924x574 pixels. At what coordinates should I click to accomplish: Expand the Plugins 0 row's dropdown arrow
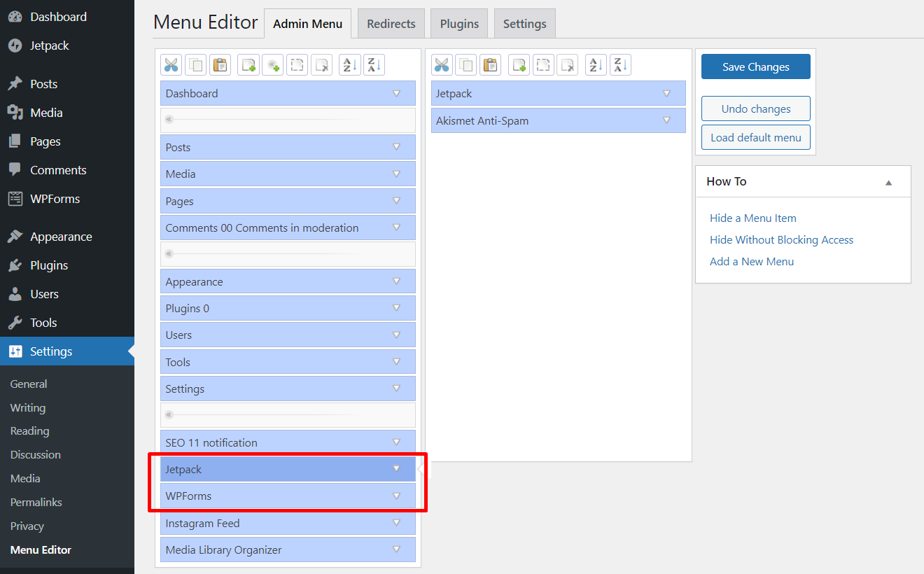(x=396, y=308)
